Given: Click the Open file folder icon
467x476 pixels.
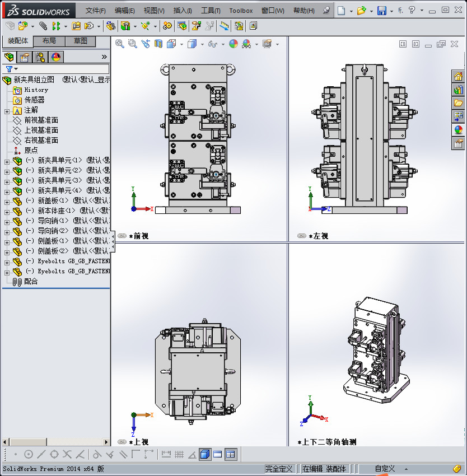Looking at the screenshot, I should click(x=361, y=11).
